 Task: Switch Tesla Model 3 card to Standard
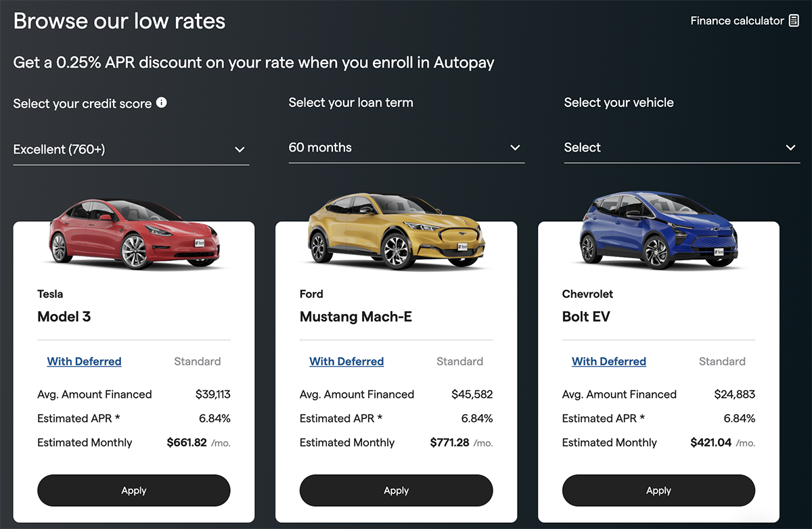click(198, 361)
